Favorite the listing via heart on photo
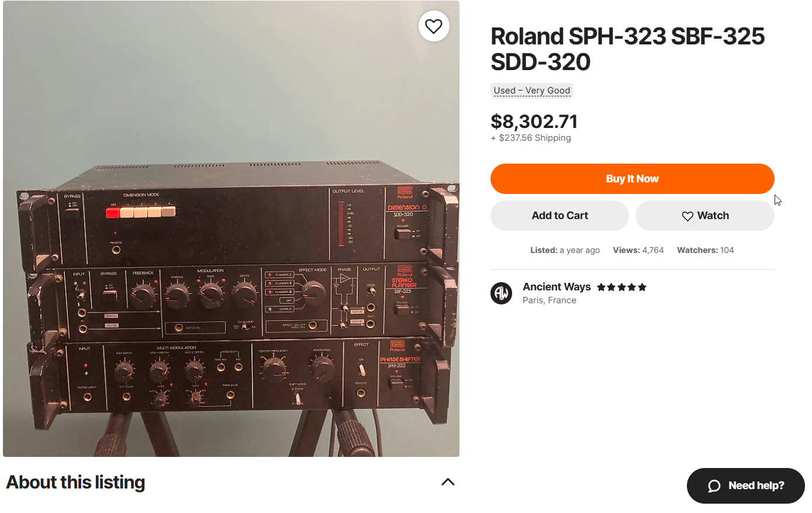 [x=434, y=26]
